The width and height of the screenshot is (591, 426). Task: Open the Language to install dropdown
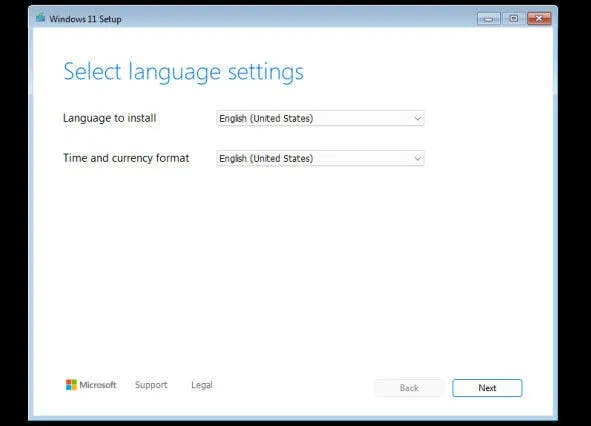(320, 118)
